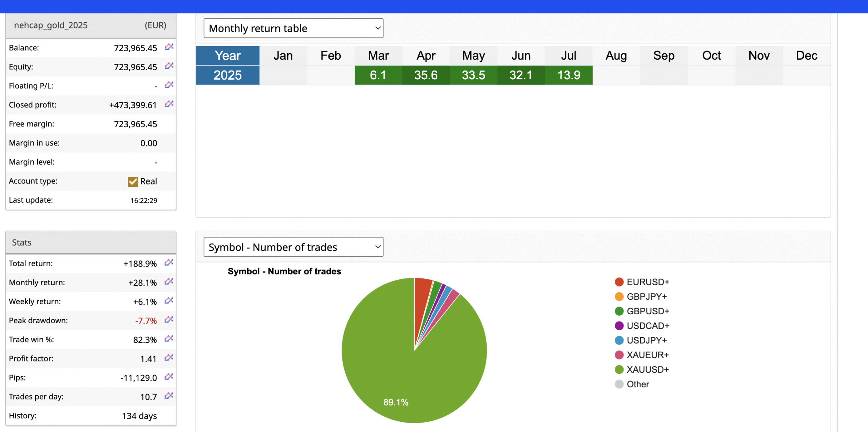
Task: Click chart icon beside Trade win %
Action: pyautogui.click(x=169, y=338)
